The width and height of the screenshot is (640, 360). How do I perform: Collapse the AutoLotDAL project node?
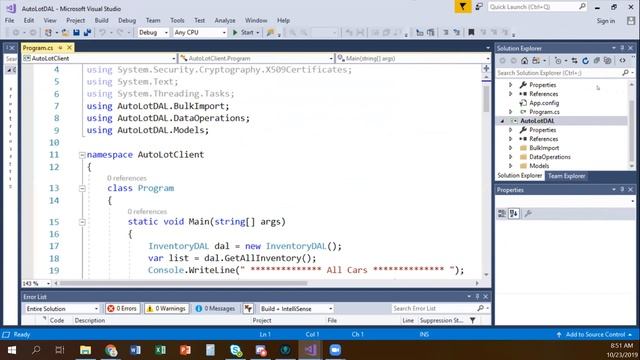point(502,121)
